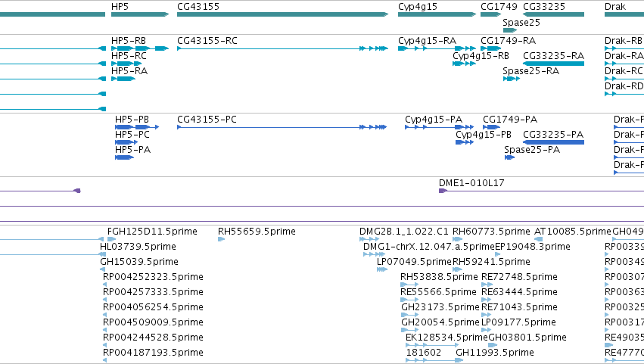Select the Drak-RD transcript
The image size is (644, 364).
tap(624, 94)
